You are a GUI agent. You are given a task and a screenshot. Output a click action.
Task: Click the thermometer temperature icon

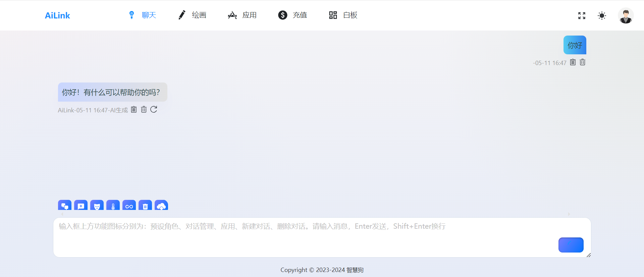(x=113, y=206)
